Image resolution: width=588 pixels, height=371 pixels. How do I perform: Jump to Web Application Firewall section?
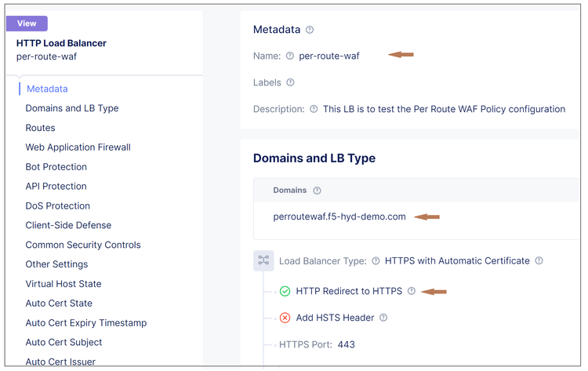[x=78, y=147]
